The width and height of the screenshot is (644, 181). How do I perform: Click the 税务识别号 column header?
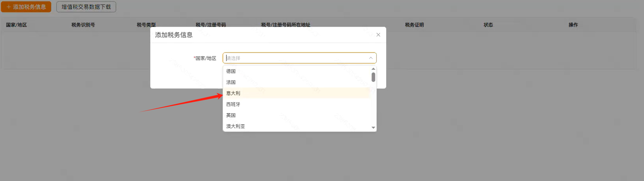click(x=83, y=25)
